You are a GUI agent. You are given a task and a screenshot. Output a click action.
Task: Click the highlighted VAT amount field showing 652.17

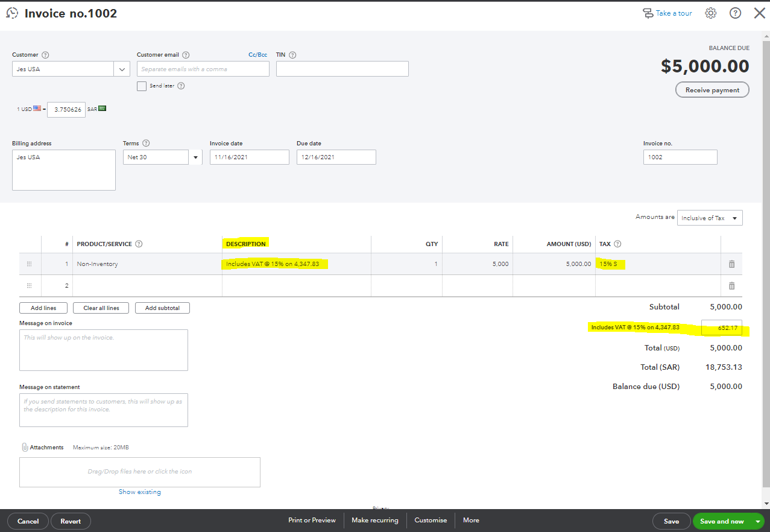click(x=723, y=328)
